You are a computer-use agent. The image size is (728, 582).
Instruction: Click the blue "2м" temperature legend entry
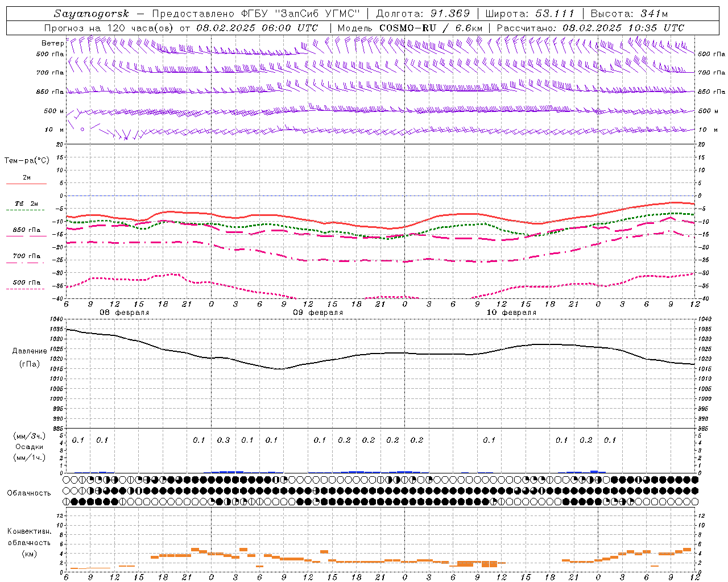click(x=27, y=177)
